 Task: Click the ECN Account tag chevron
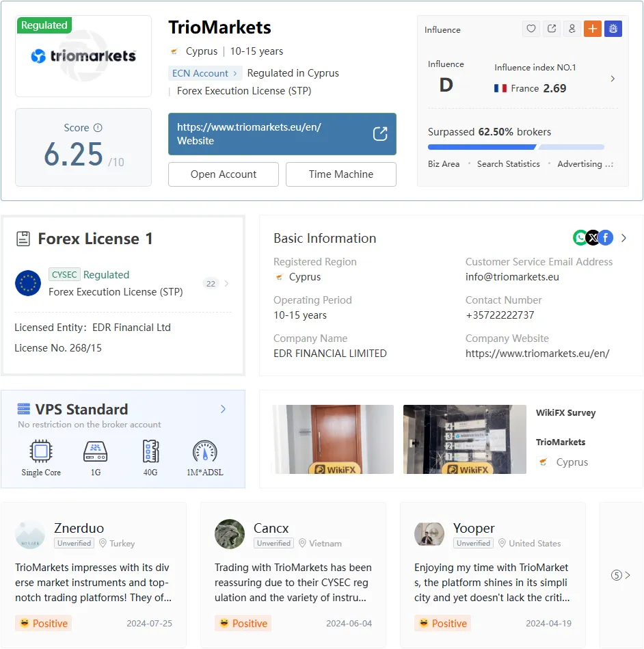(234, 73)
